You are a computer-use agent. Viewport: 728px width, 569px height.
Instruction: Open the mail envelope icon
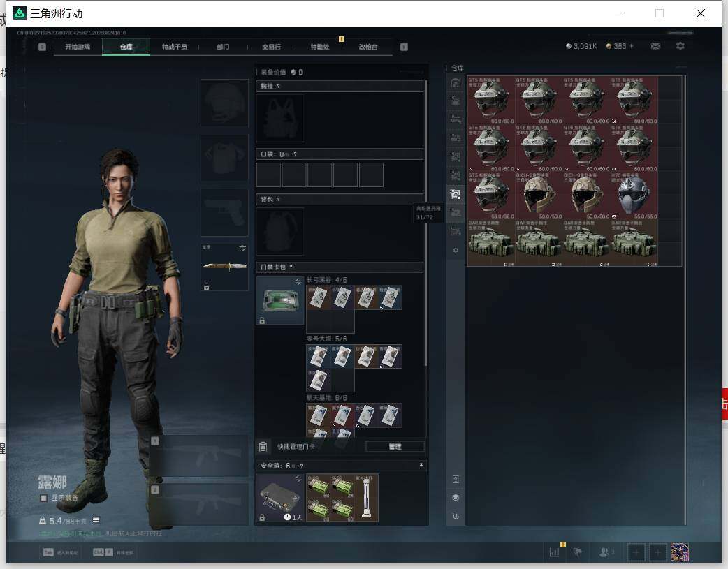(655, 46)
